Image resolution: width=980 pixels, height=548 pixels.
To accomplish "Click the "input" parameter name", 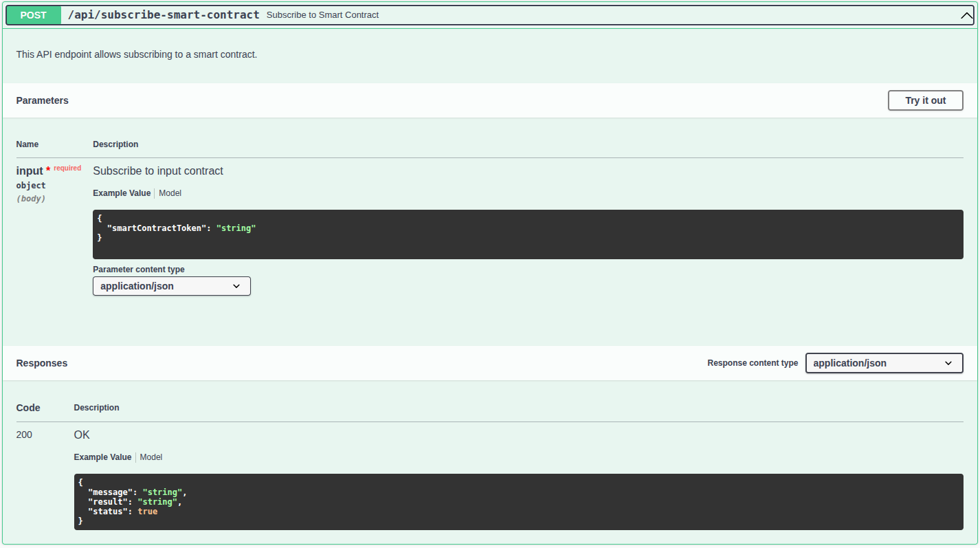I will tap(30, 171).
